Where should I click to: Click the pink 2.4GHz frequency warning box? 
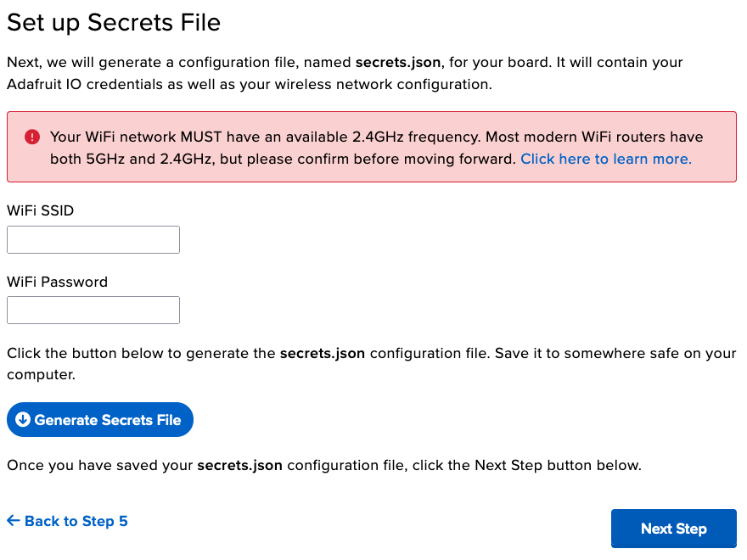(x=372, y=147)
